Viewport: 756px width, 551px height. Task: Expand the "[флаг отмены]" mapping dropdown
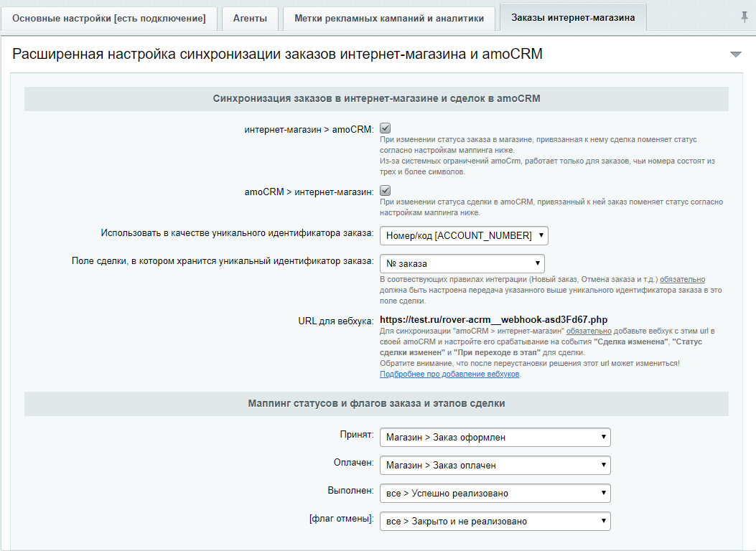495,521
